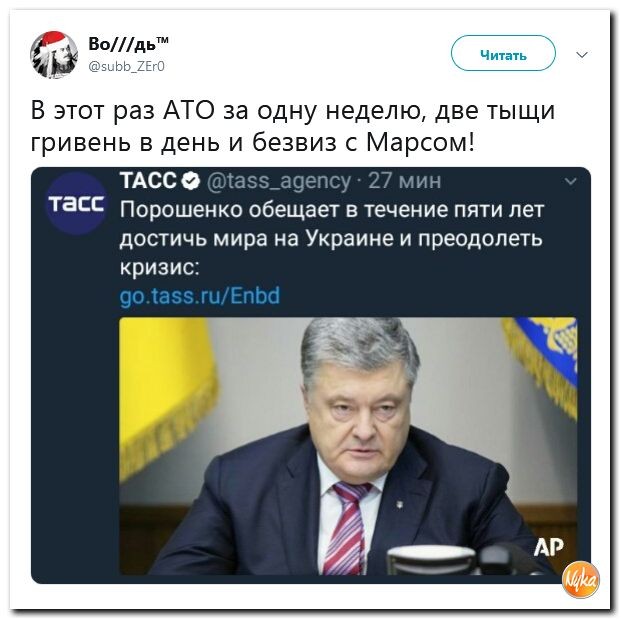Open the round ТАСС logo avatar
Image resolution: width=621 pixels, height=620 pixels.
click(76, 204)
